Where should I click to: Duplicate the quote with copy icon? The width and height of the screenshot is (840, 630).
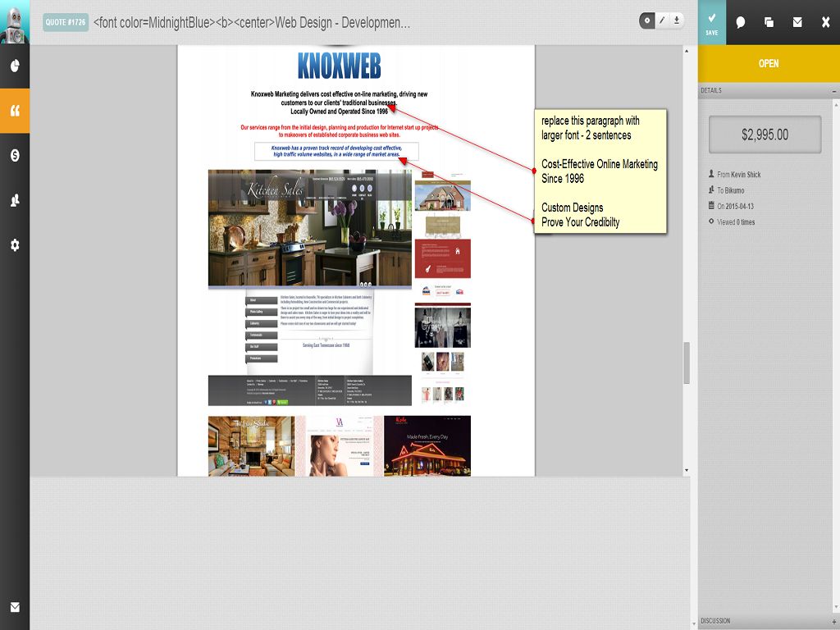pos(769,22)
